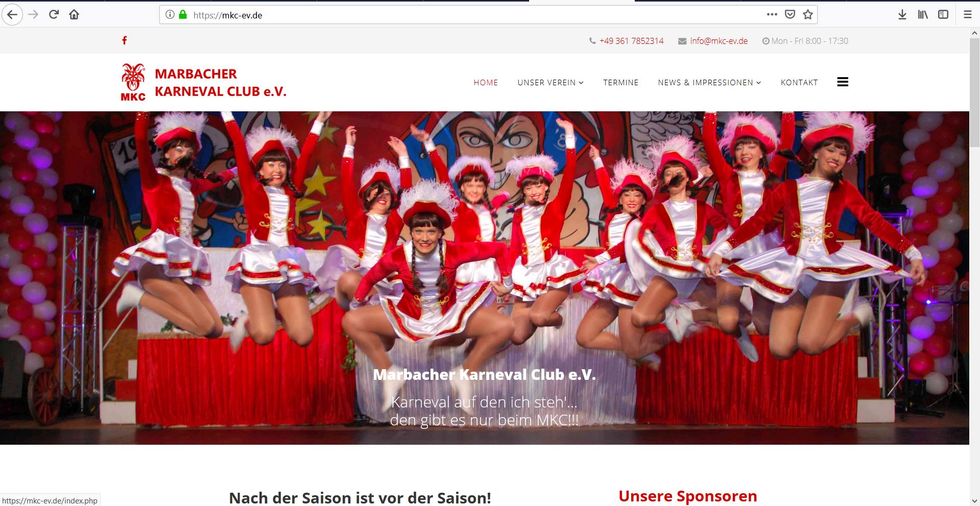Go to the browser home page

(x=74, y=15)
